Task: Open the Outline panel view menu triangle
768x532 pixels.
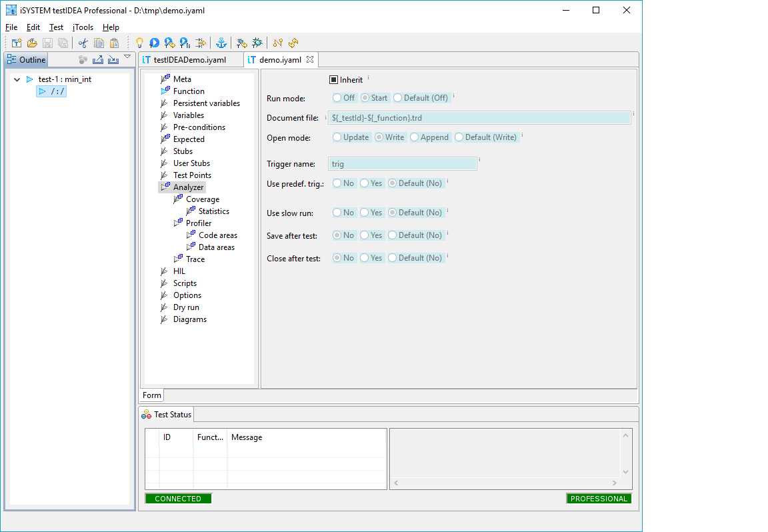Action: (127, 57)
